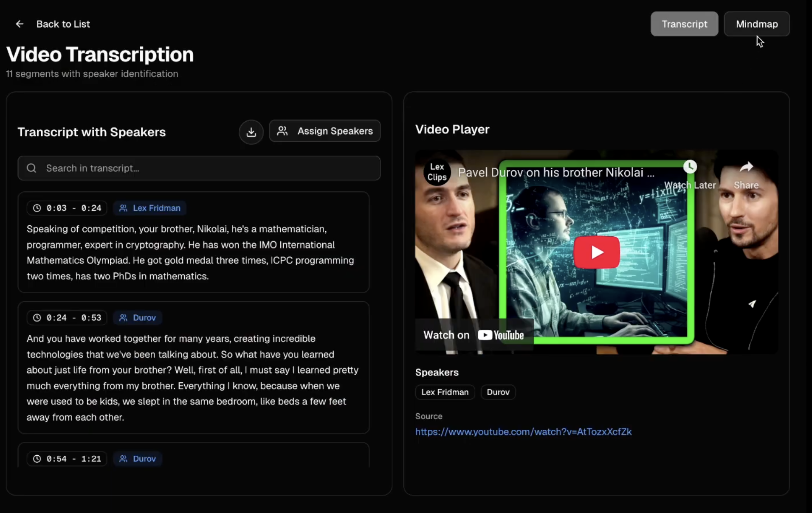Open video via Watch on YouTube
The height and width of the screenshot is (513, 812).
[x=474, y=335]
